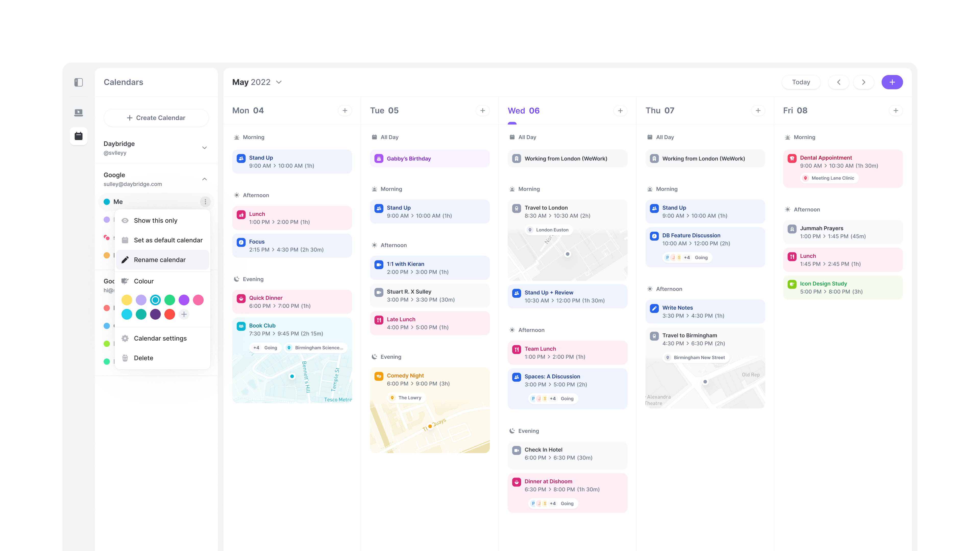
Task: Choose Delete from calendar menu
Action: pos(162,358)
